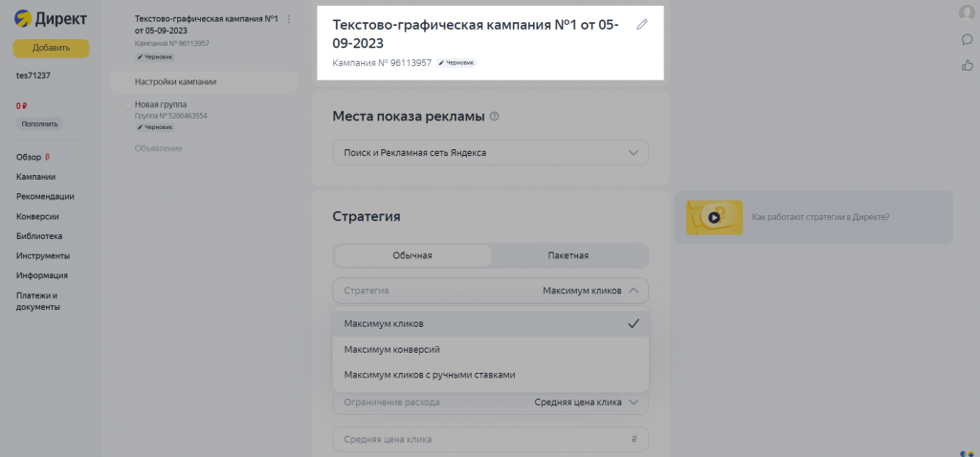The image size is (980, 457).
Task: Click Кампания № 96113957 text in header
Action: 382,63
